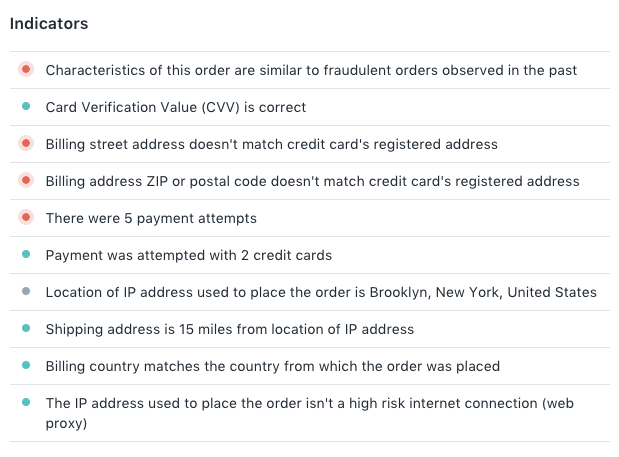The image size is (619, 457).
Task: Click the green dot beside the web proxy indicator
Action: click(x=26, y=403)
